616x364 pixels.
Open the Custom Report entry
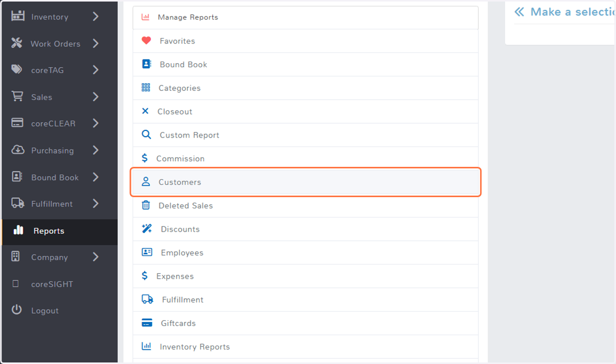pos(305,135)
